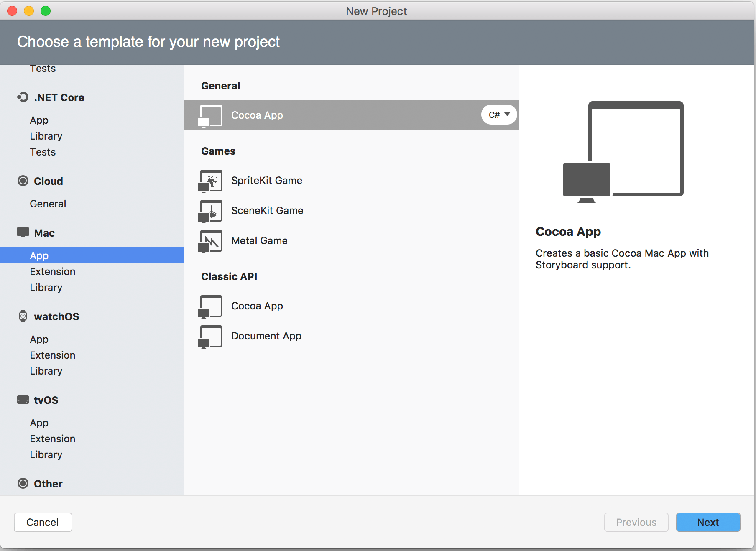
Task: Click the Other category icon
Action: (x=23, y=483)
